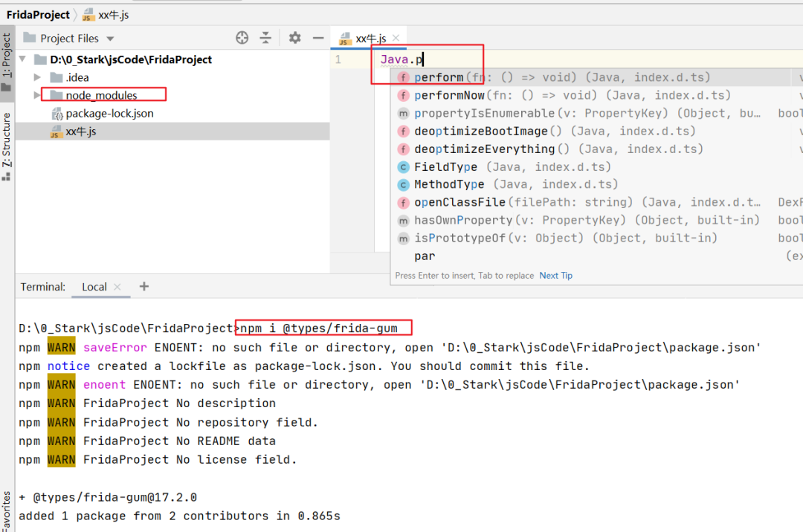This screenshot has width=803, height=532.
Task: Close the Local terminal tab
Action: (x=117, y=287)
